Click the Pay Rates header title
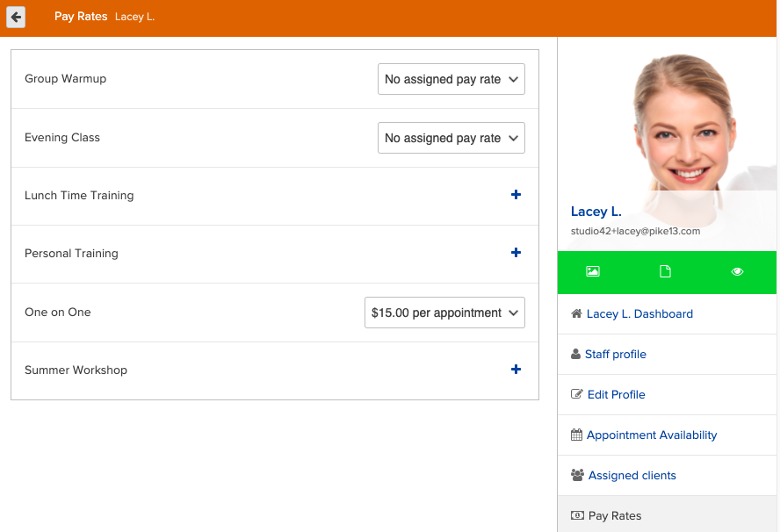Image resolution: width=780 pixels, height=532 pixels. [x=81, y=17]
